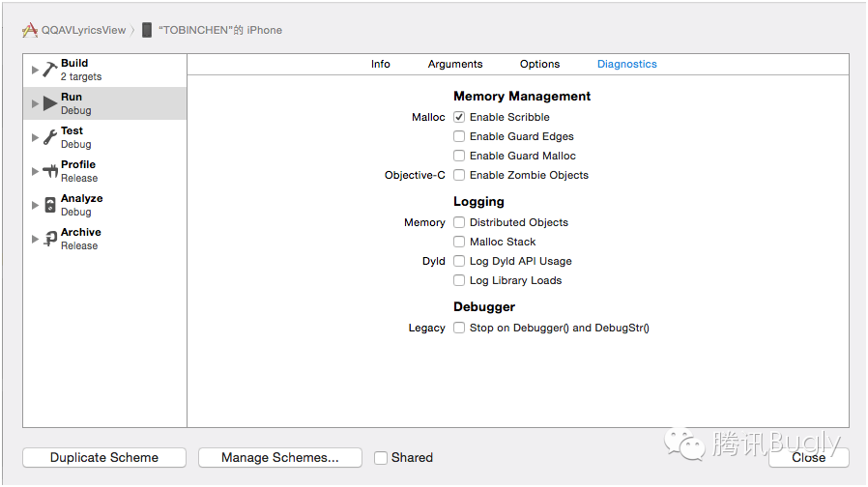Click the Duplicate Scheme button
Viewport: 868px width, 487px height.
104,458
